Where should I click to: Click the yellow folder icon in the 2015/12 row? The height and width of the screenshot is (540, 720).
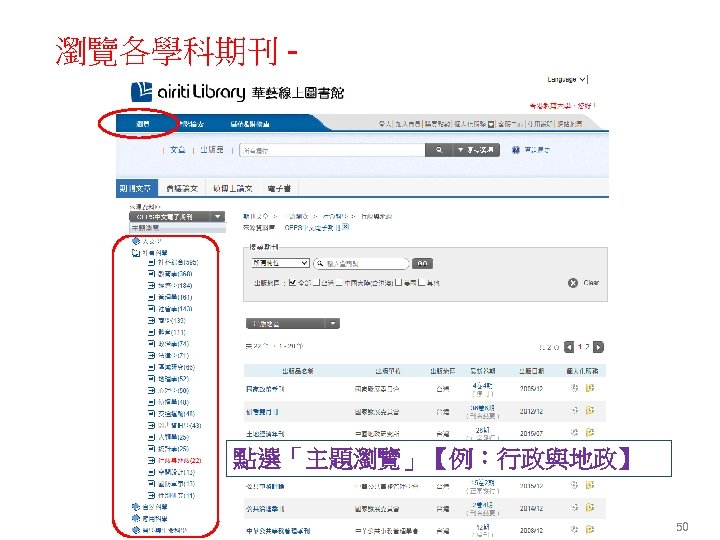point(590,485)
